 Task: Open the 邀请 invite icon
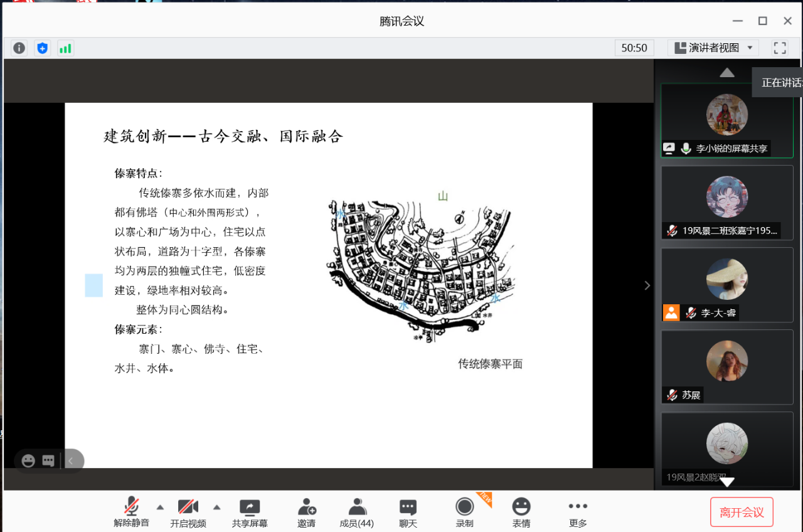(307, 512)
